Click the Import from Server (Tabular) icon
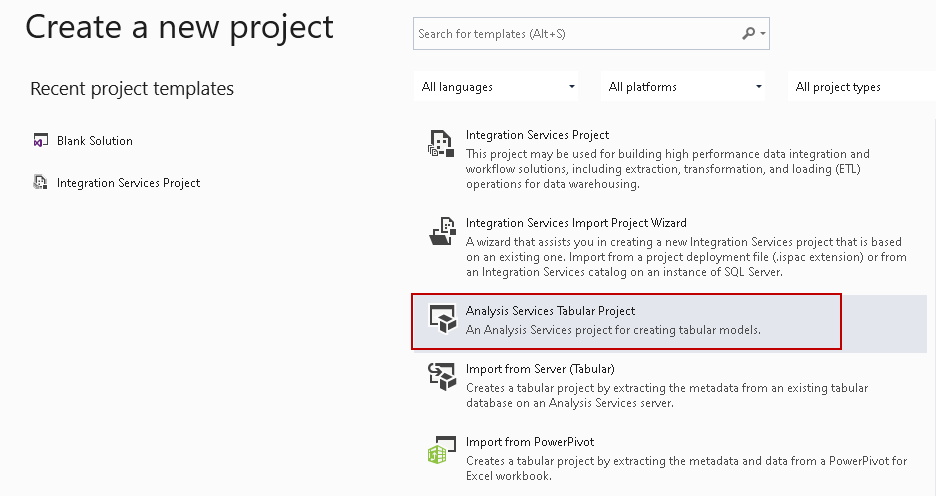The image size is (936, 496). coord(439,377)
